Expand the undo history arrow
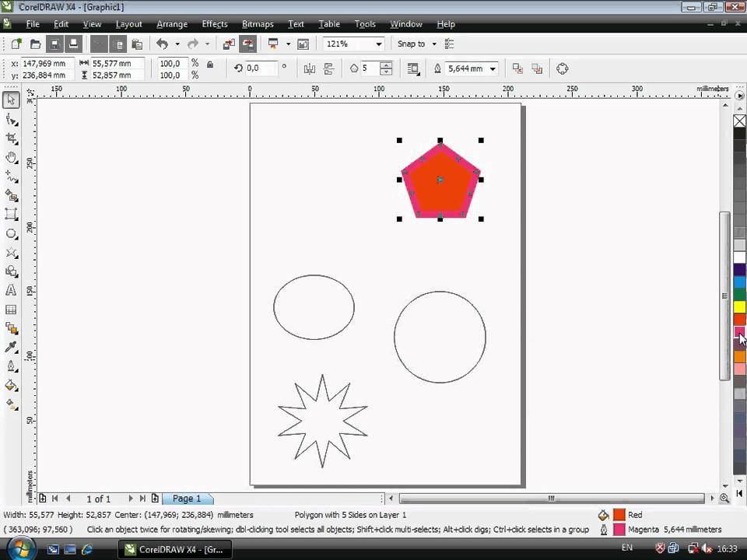The height and width of the screenshot is (560, 747). (x=177, y=44)
